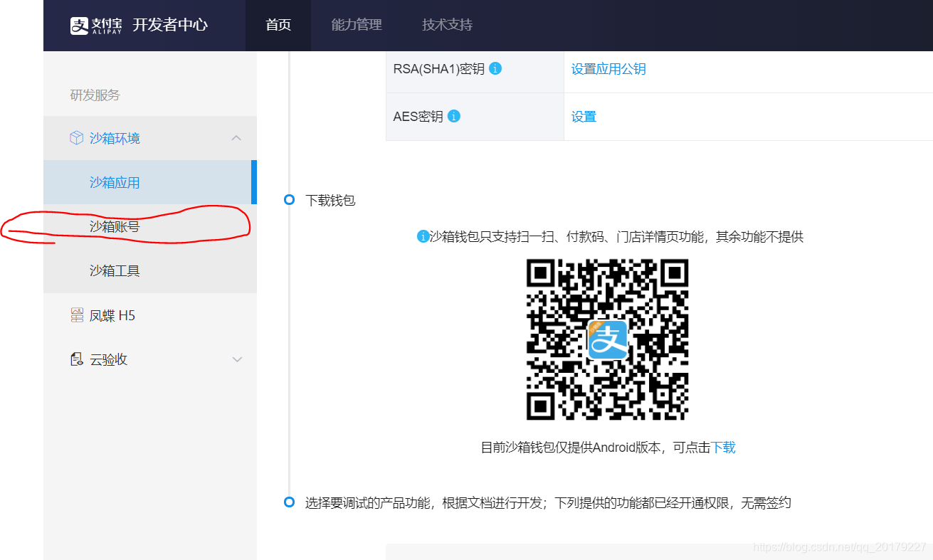The image size is (933, 560).
Task: Expand the 云验收 menu chevron
Action: click(238, 359)
